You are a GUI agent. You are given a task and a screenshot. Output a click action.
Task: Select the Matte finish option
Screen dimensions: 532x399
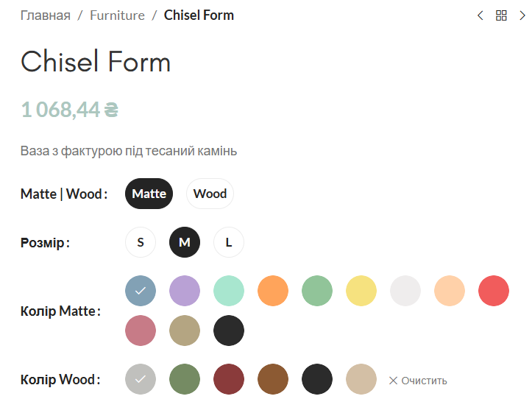pyautogui.click(x=149, y=194)
